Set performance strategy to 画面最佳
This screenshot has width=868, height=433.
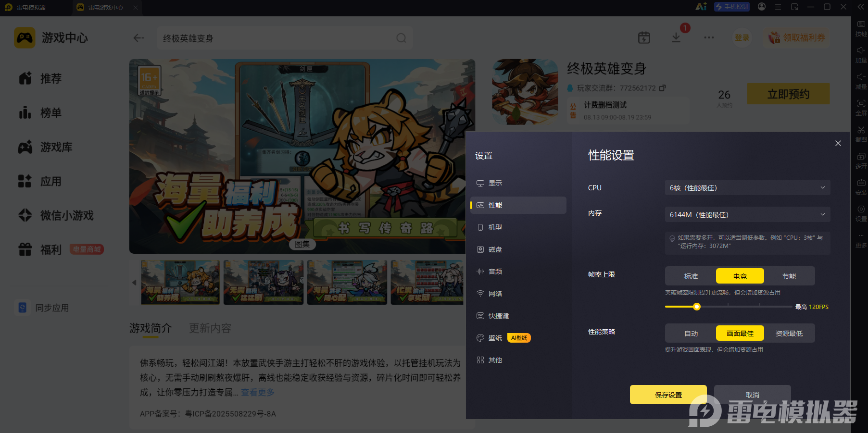click(x=740, y=334)
